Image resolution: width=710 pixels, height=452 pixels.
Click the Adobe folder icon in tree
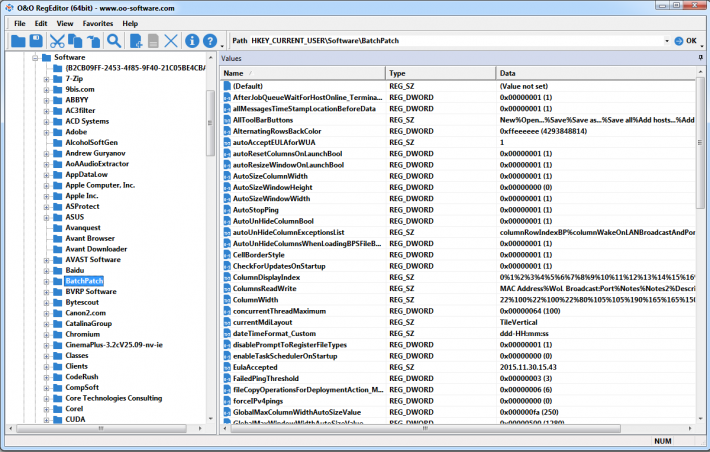(58, 132)
